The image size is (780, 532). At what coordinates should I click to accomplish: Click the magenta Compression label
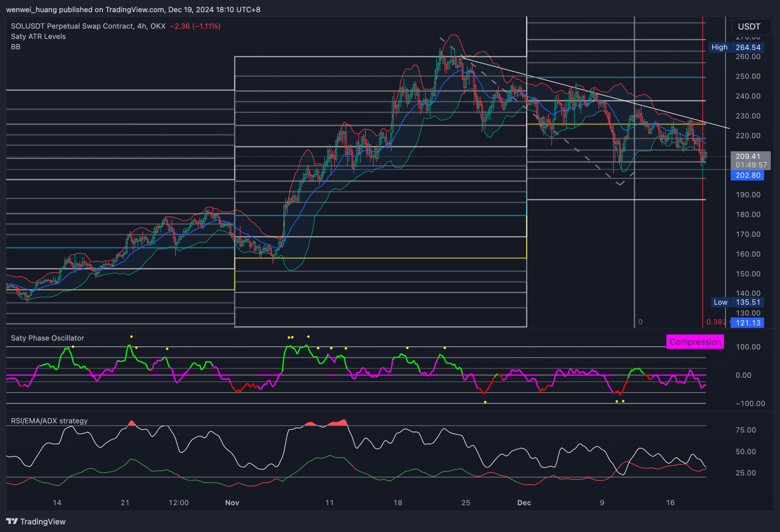pos(695,342)
